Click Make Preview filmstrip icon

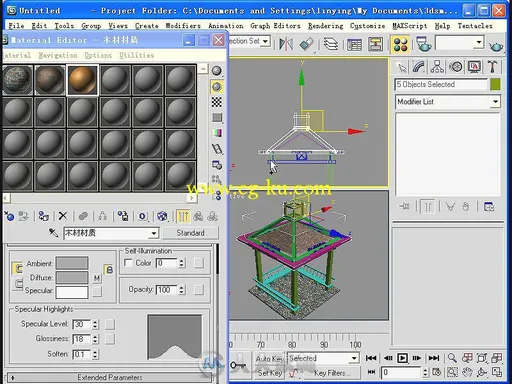pos(217,149)
